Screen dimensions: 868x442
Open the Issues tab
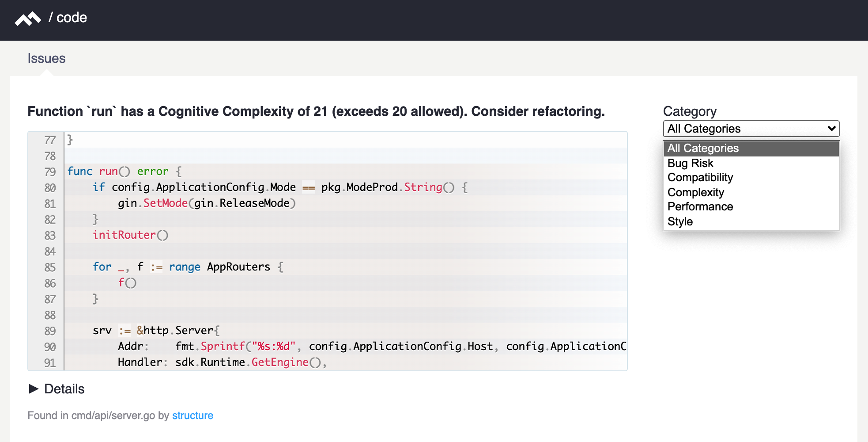(46, 58)
